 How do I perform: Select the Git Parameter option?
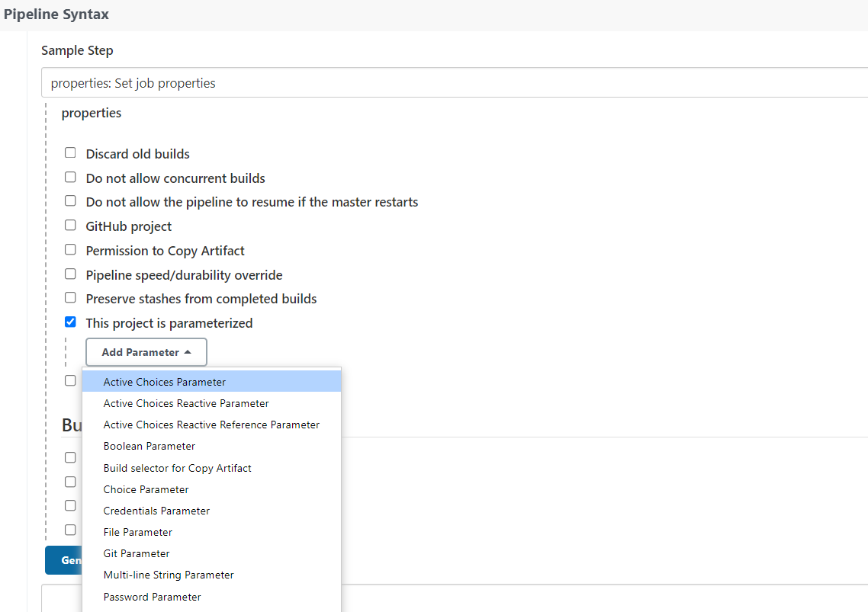tap(137, 553)
